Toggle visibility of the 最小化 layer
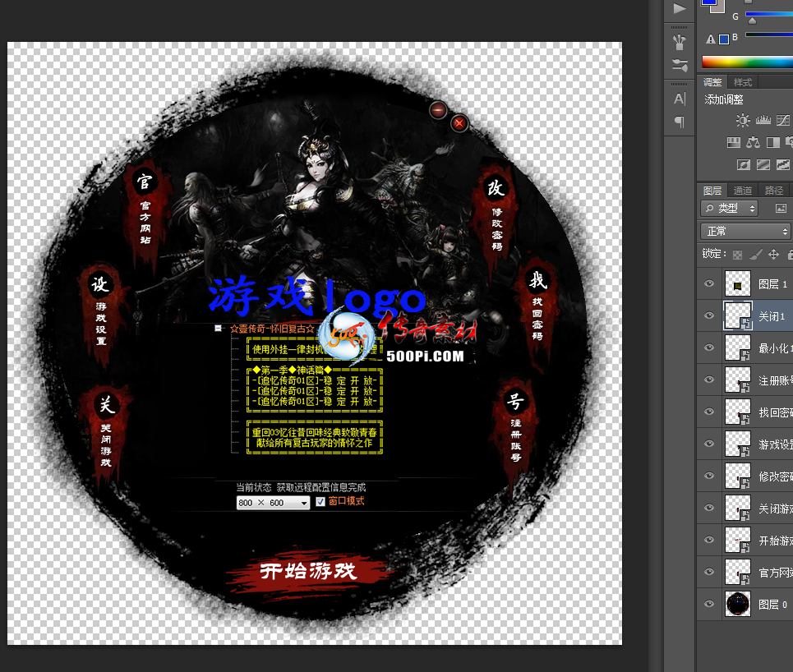 pyautogui.click(x=709, y=348)
